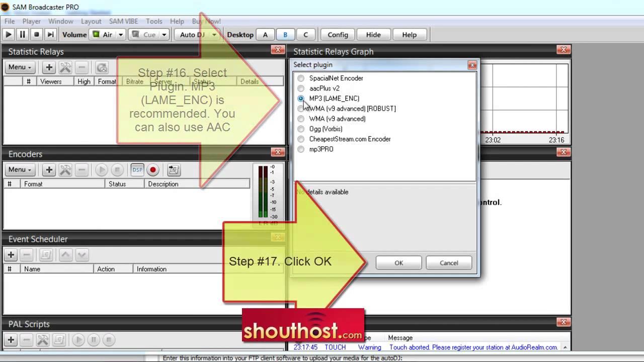The width and height of the screenshot is (644, 362).
Task: Click the Encoders remove (minus) icon
Action: click(x=82, y=169)
